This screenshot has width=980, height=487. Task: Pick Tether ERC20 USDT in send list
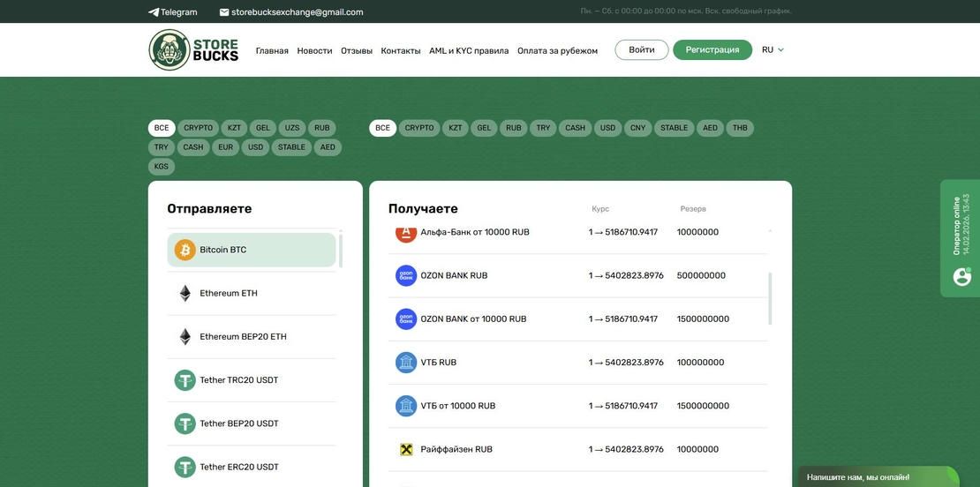pyautogui.click(x=238, y=468)
